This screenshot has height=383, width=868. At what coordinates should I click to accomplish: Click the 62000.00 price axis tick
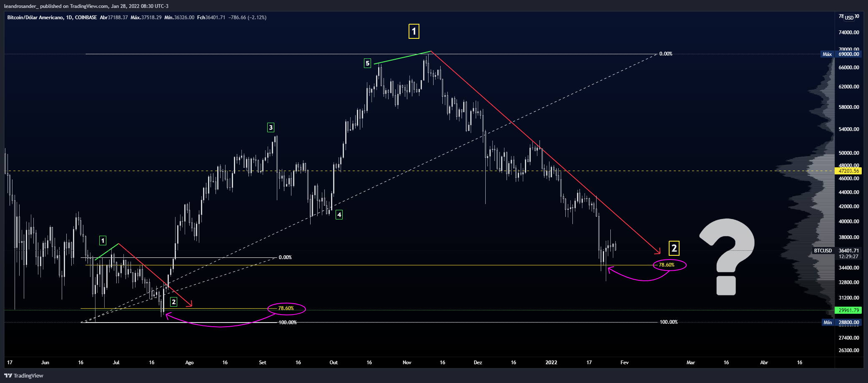click(x=849, y=87)
